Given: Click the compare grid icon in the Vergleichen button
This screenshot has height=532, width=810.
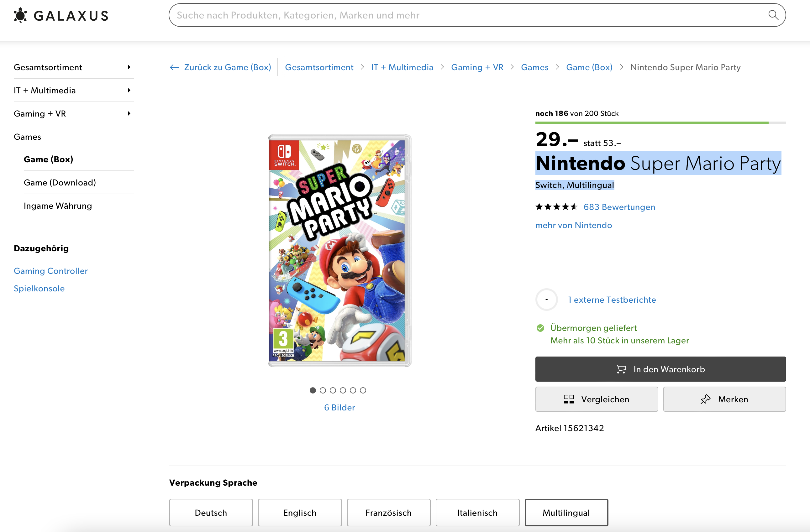Looking at the screenshot, I should click(569, 399).
